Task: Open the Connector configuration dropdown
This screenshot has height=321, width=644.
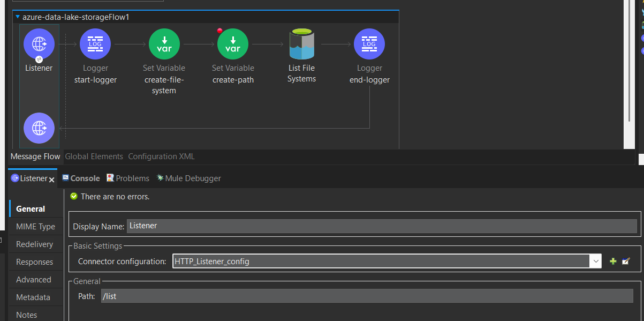Action: [595, 261]
